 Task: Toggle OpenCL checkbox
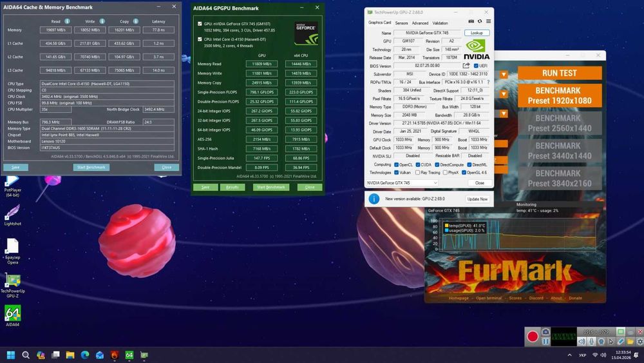[396, 164]
